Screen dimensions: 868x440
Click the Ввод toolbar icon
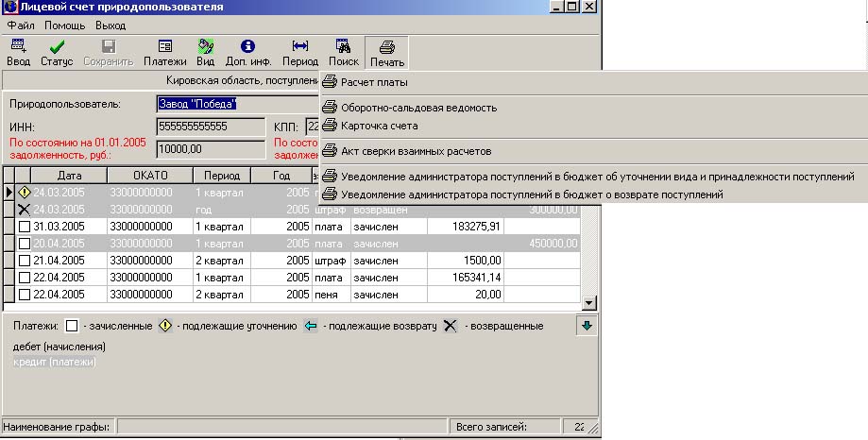coord(18,46)
